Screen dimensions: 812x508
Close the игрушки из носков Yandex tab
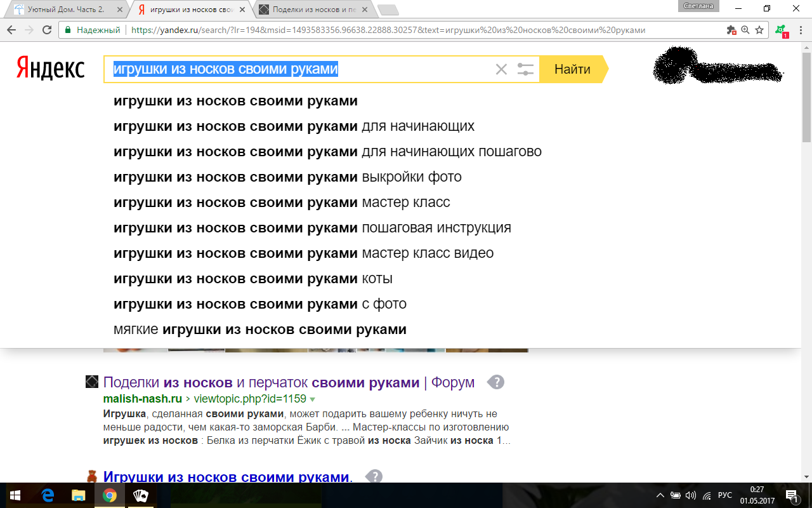[242, 10]
